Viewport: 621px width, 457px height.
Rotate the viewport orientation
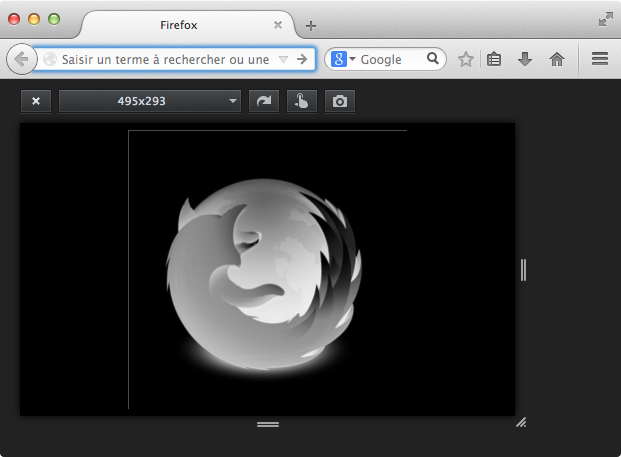pos(264,101)
